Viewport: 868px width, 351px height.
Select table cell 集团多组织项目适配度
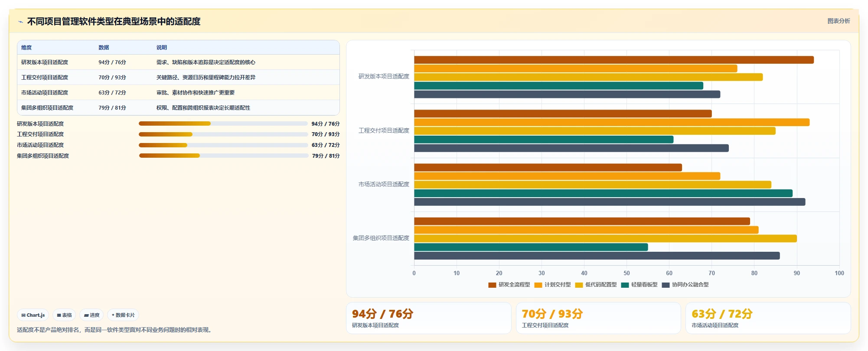click(x=47, y=108)
